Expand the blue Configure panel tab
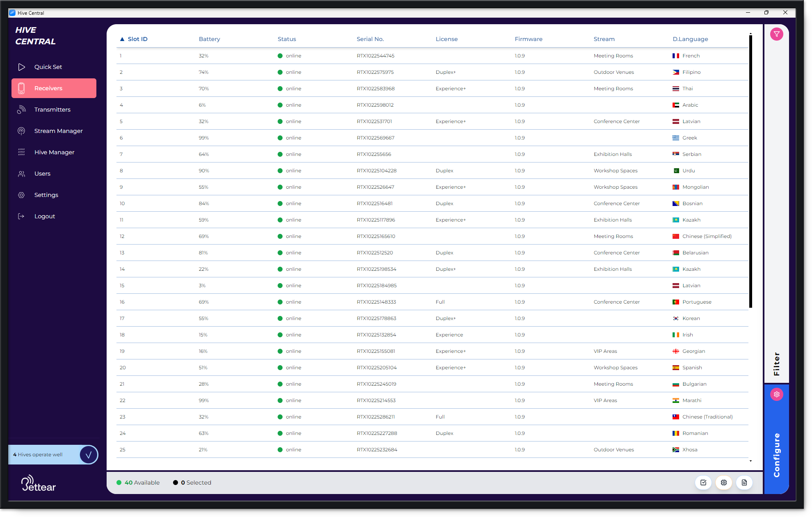This screenshot has height=517, width=812. [x=776, y=455]
